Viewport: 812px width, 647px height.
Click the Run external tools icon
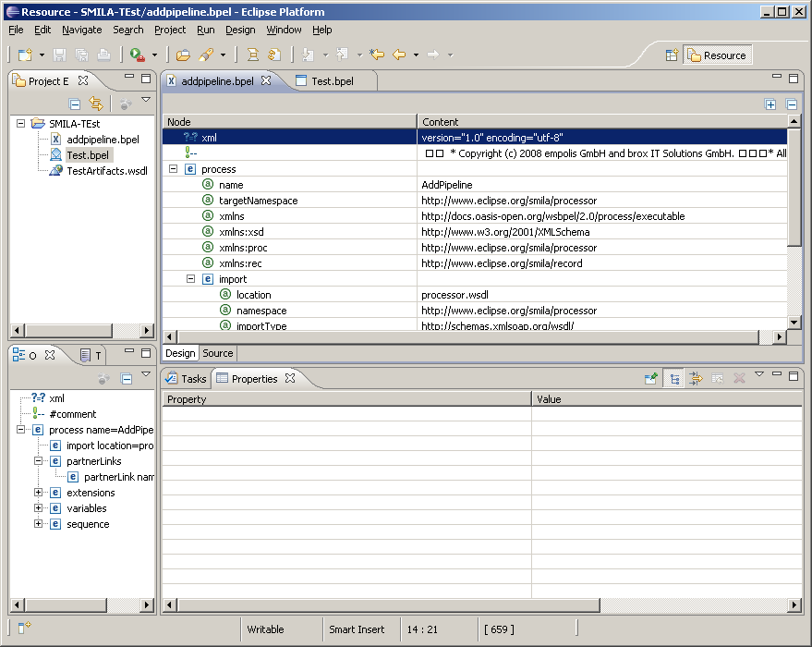137,55
